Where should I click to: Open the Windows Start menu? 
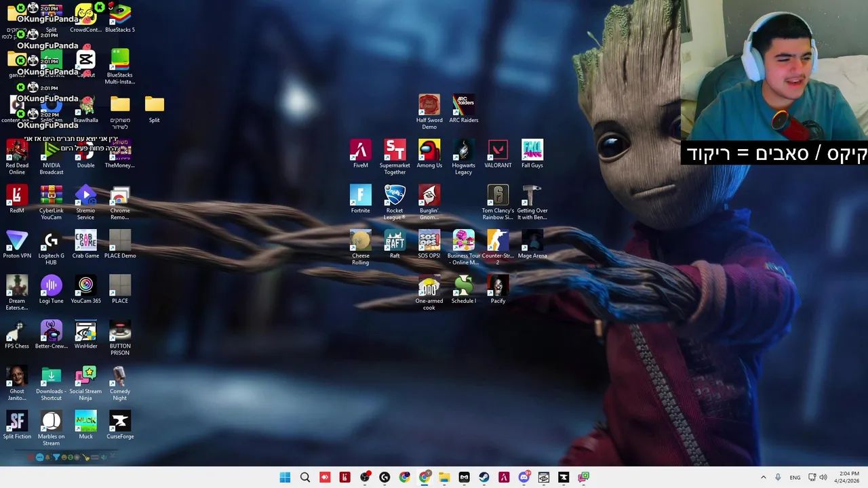pyautogui.click(x=285, y=477)
